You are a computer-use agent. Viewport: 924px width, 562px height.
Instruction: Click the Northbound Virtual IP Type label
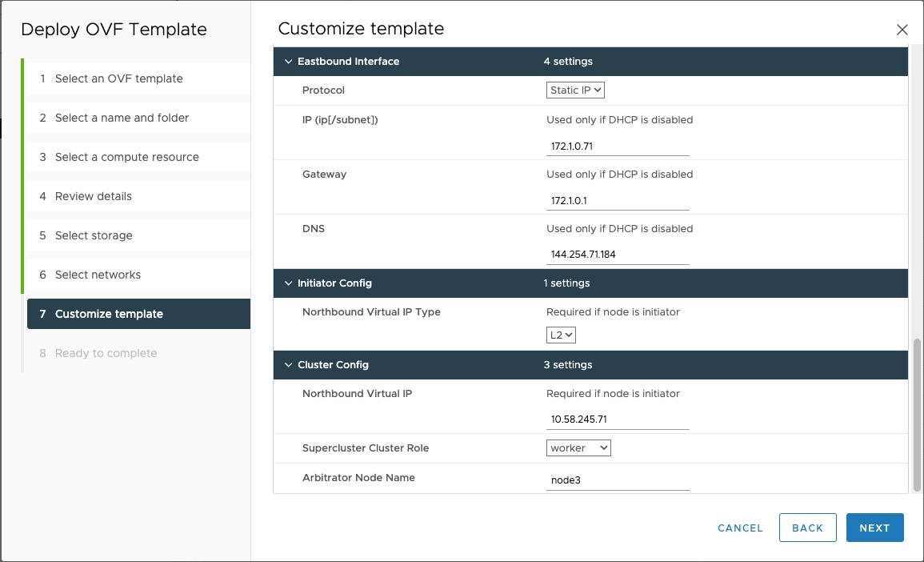[x=371, y=312]
